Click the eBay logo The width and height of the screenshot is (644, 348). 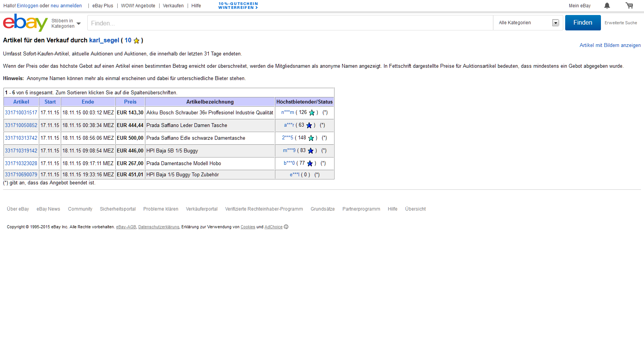(x=25, y=23)
